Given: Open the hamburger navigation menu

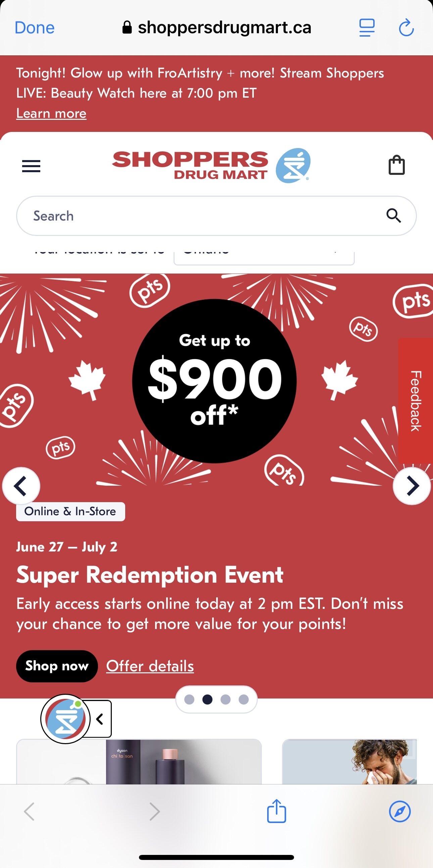Looking at the screenshot, I should pyautogui.click(x=31, y=166).
